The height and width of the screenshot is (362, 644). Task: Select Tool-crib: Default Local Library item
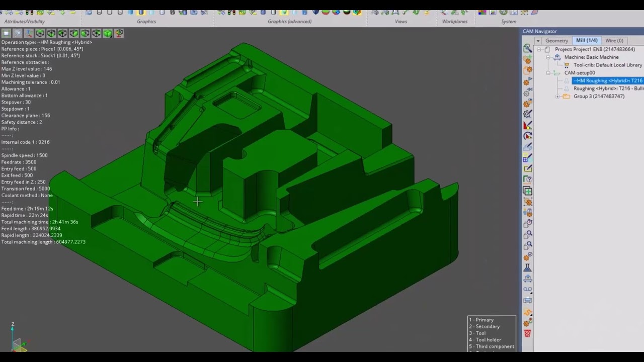pyautogui.click(x=608, y=65)
